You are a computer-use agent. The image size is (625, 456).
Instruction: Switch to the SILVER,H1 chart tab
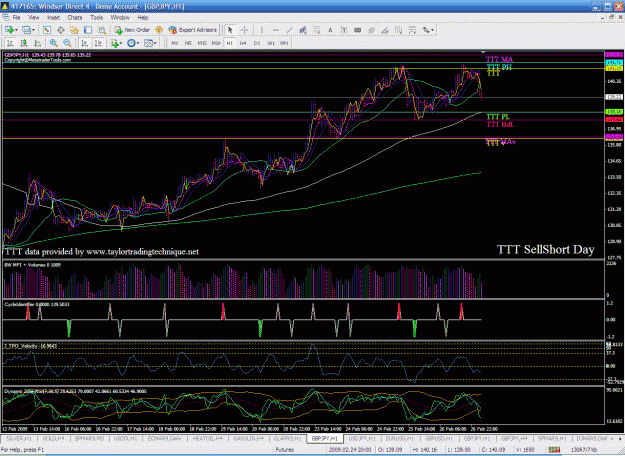coord(19,438)
